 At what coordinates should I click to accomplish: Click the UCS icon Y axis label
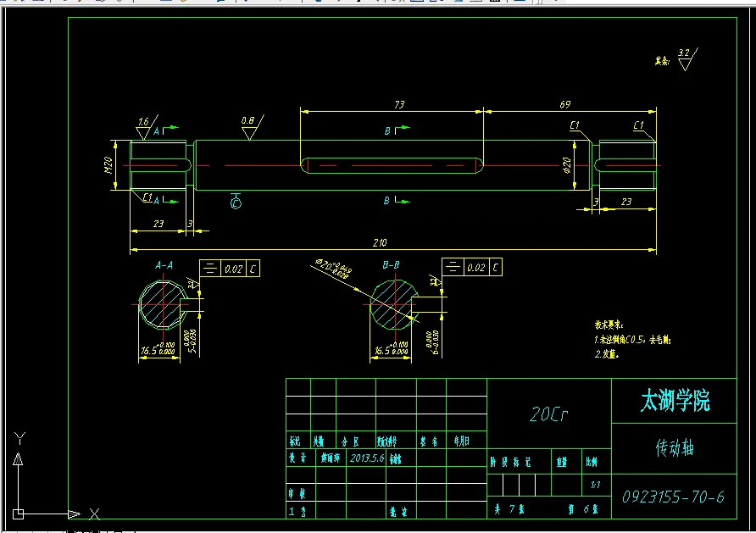click(x=19, y=438)
